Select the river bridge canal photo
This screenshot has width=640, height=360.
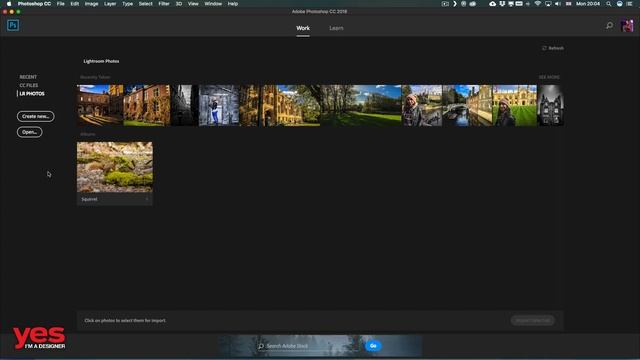click(467, 105)
